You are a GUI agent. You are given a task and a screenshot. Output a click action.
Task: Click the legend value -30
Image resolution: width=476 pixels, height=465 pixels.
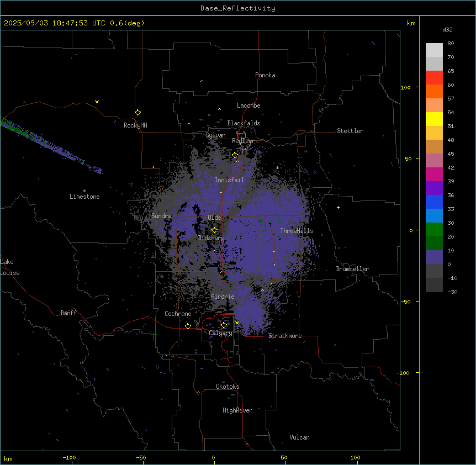tap(452, 292)
